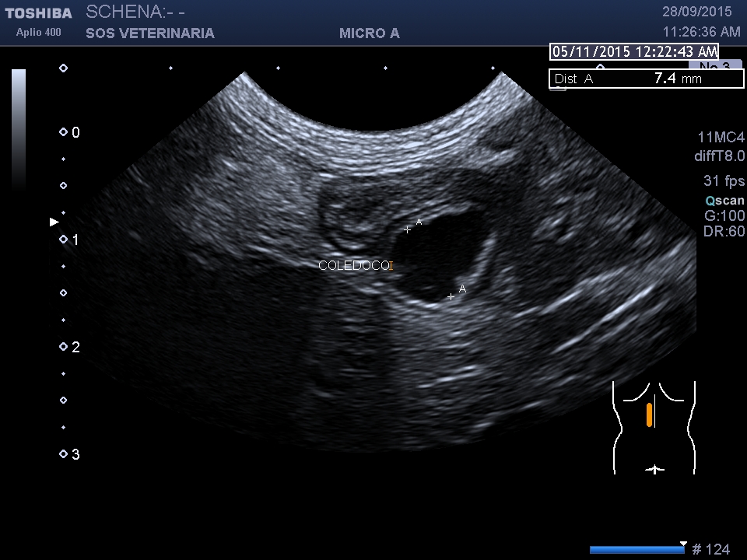Click the Toshiba logo
The height and width of the screenshot is (560, 747).
pos(38,13)
